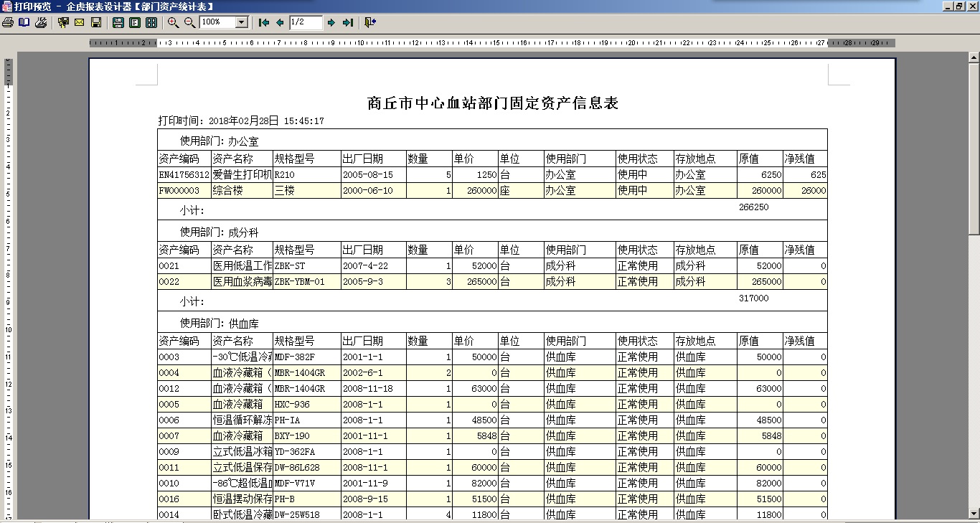Open the 100% zoom dropdown
980x523 pixels.
click(241, 22)
